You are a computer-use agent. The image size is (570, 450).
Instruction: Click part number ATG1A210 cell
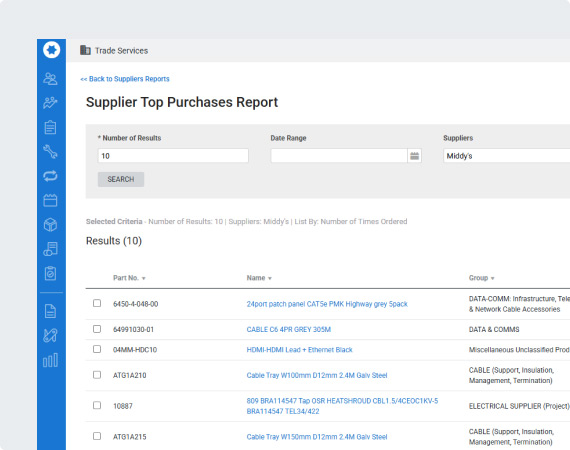pos(129,375)
